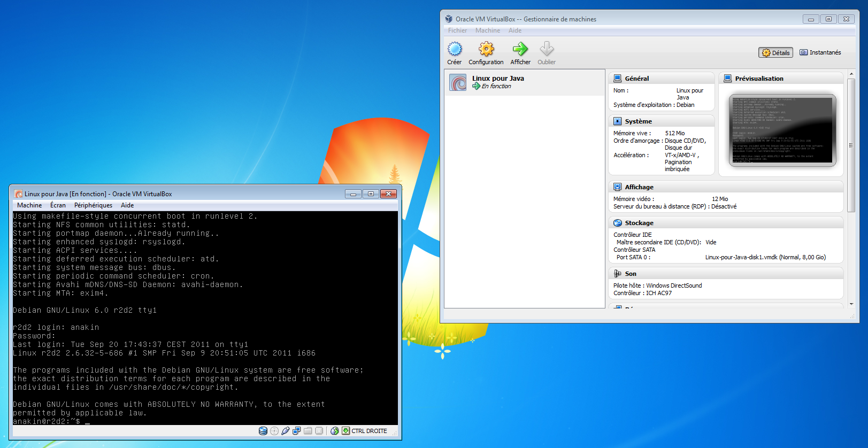Click the 12 Mio video memory value
Screen dimensions: 868x448
tap(720, 199)
